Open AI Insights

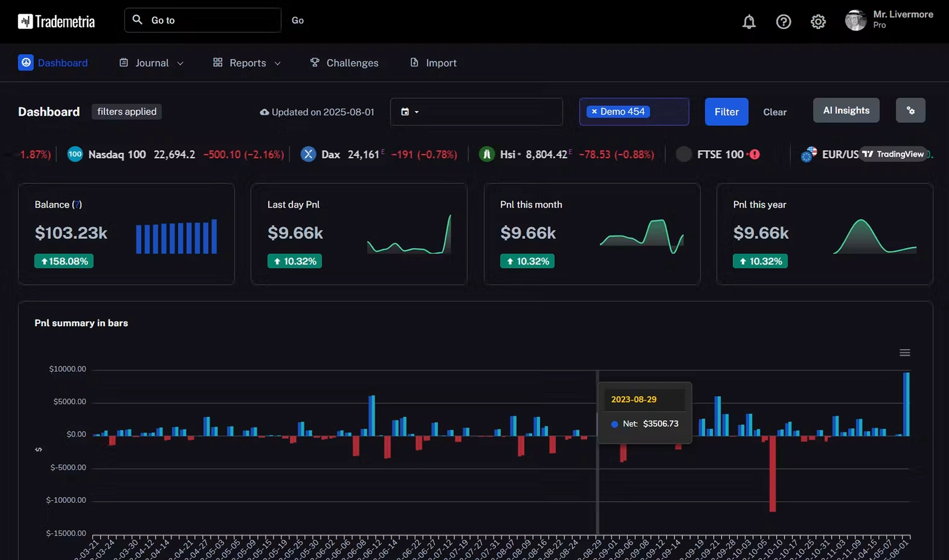coord(846,110)
